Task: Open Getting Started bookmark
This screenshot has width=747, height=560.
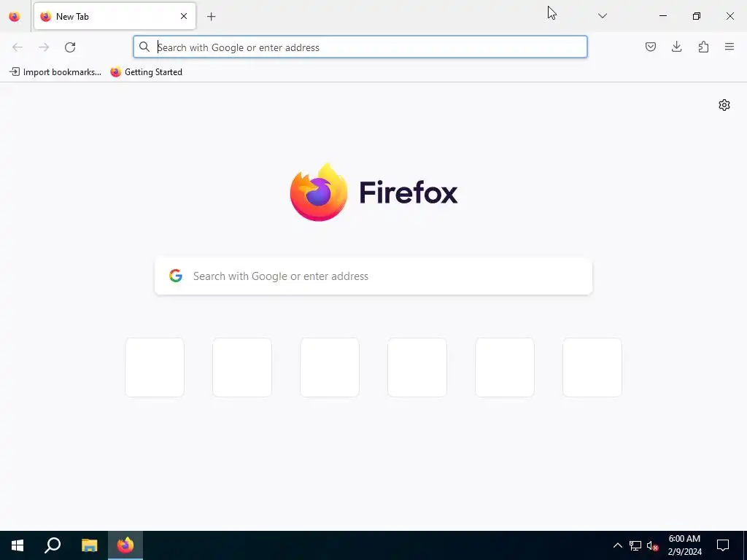Action: (x=146, y=72)
